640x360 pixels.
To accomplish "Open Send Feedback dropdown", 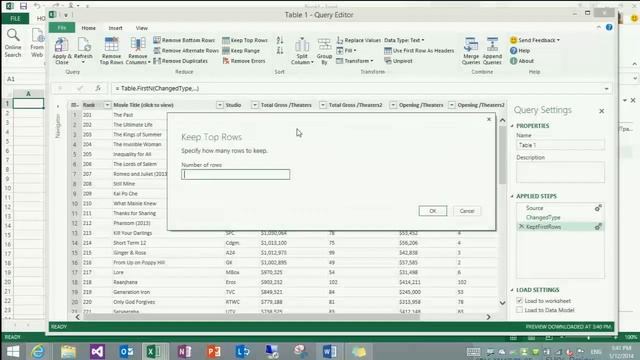I will click(535, 40).
